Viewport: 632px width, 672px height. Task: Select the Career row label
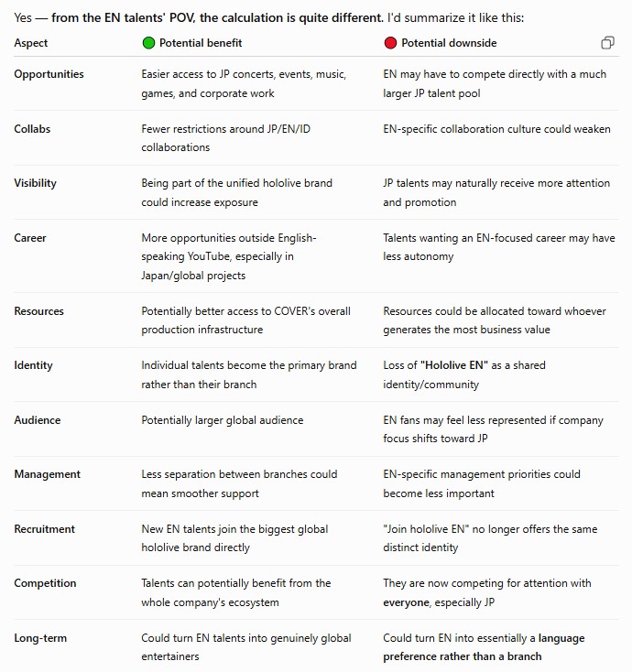pyautogui.click(x=30, y=238)
